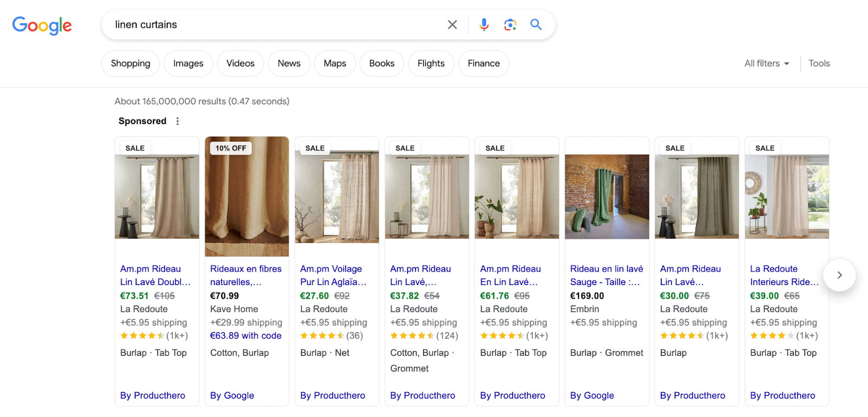This screenshot has height=417, width=868.
Task: Clear the search box with the X icon
Action: pos(452,24)
